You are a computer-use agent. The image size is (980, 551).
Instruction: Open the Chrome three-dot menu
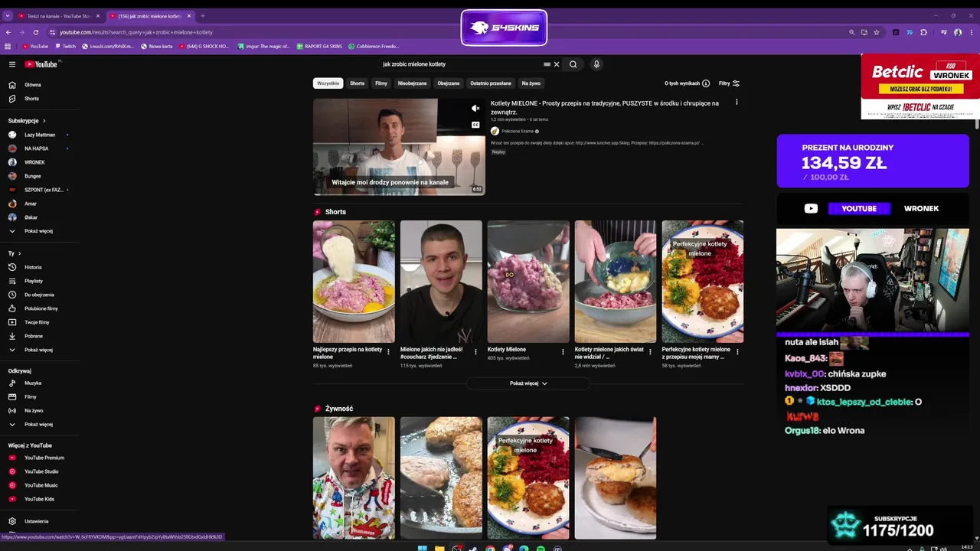[972, 32]
